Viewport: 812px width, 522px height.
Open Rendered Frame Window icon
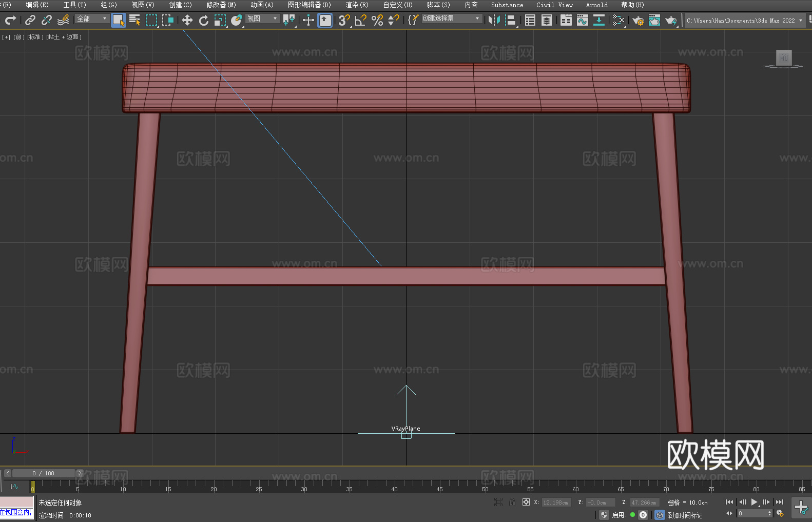tap(654, 20)
